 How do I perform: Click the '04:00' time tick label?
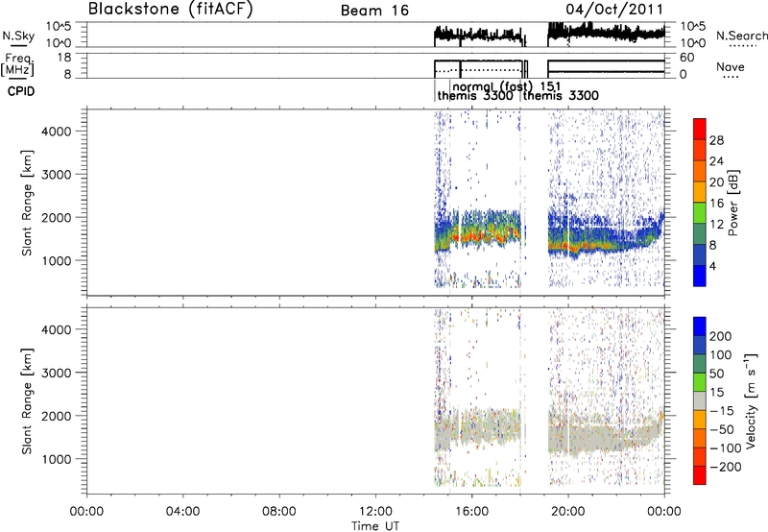pyautogui.click(x=182, y=512)
